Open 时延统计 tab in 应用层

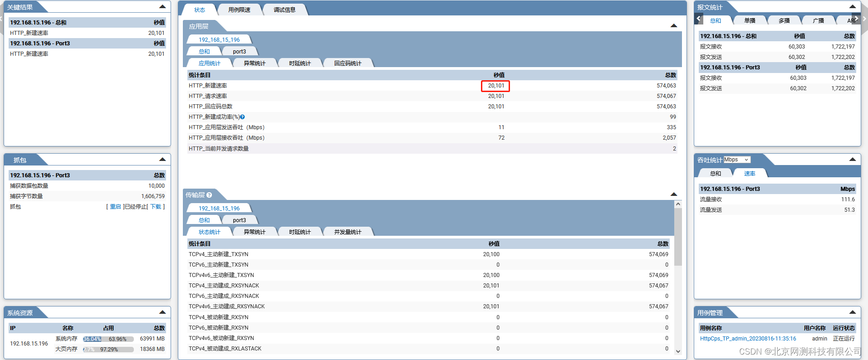click(x=300, y=63)
